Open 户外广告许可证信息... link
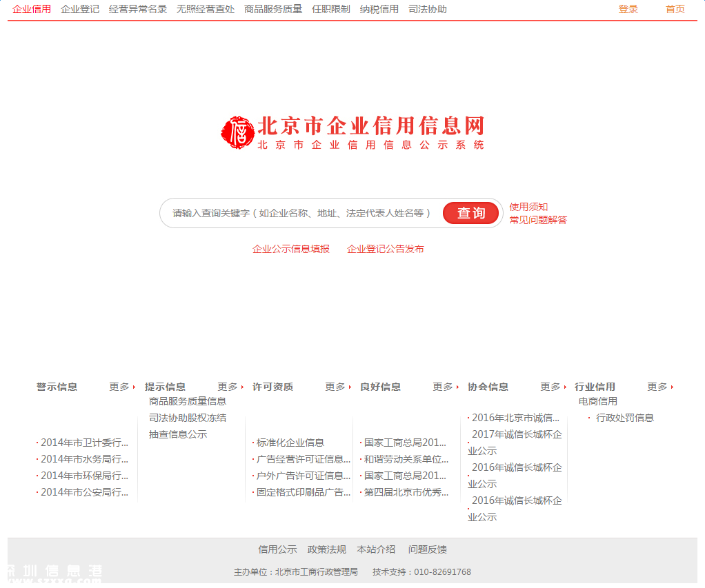Viewport: 705px width, 588px height. click(x=304, y=476)
